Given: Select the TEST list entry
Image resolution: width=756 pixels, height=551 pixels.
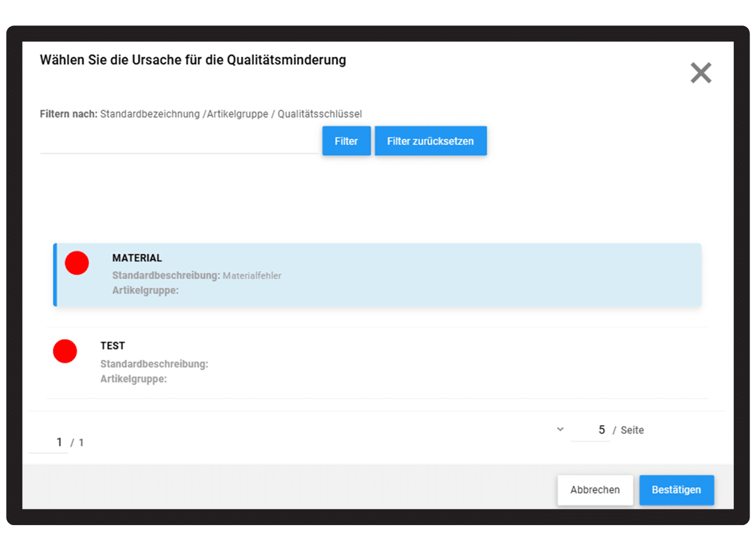Looking at the screenshot, I should (377, 362).
